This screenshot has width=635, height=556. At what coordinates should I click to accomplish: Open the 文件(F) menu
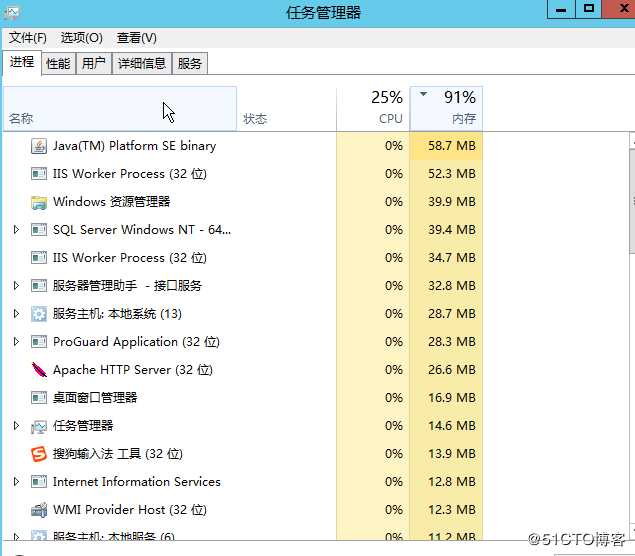click(28, 38)
